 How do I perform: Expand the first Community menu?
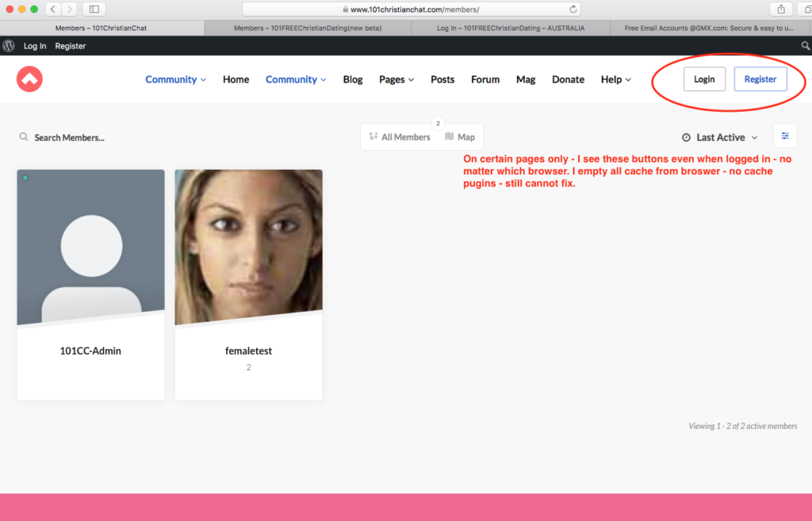[x=175, y=79]
